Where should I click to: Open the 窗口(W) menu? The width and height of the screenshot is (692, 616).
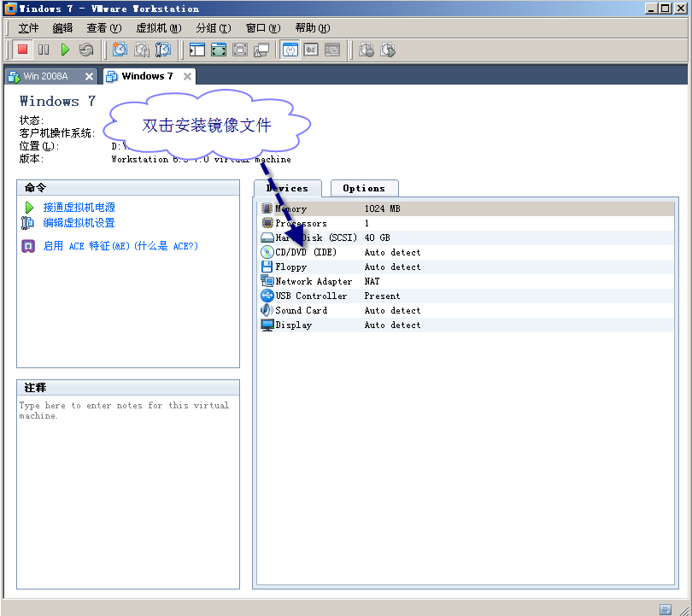[263, 28]
